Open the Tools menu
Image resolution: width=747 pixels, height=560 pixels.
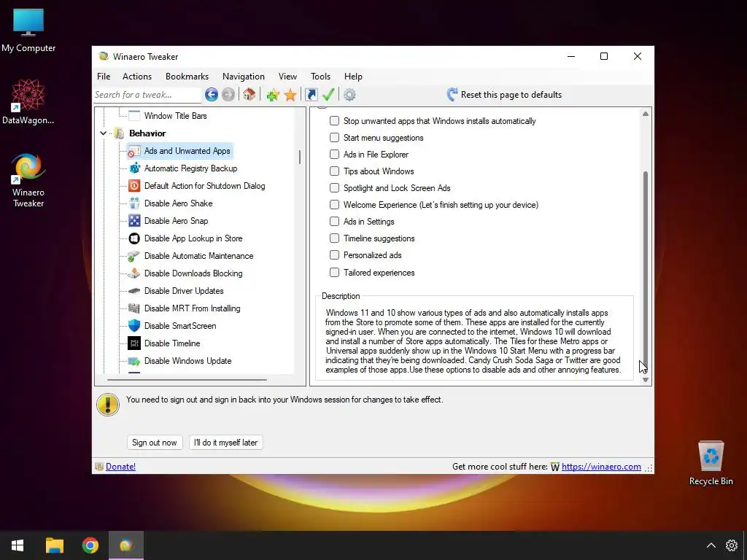(x=321, y=76)
